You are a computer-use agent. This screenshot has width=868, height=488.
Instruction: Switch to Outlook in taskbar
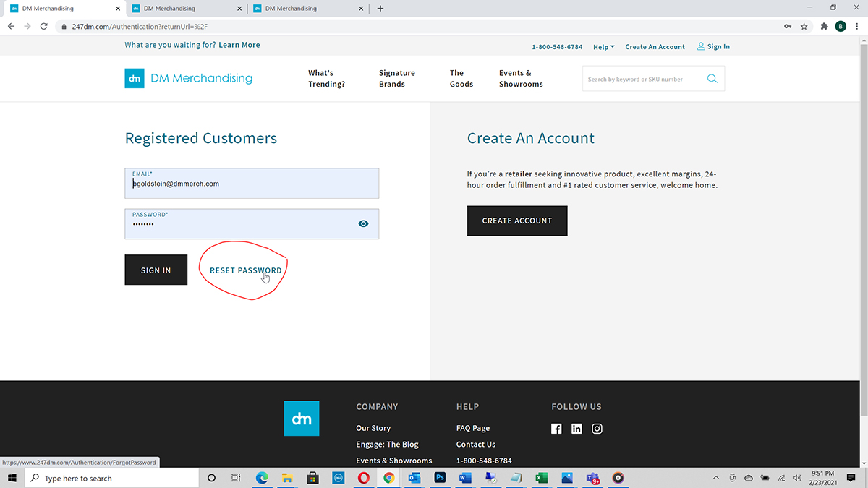pos(414,478)
